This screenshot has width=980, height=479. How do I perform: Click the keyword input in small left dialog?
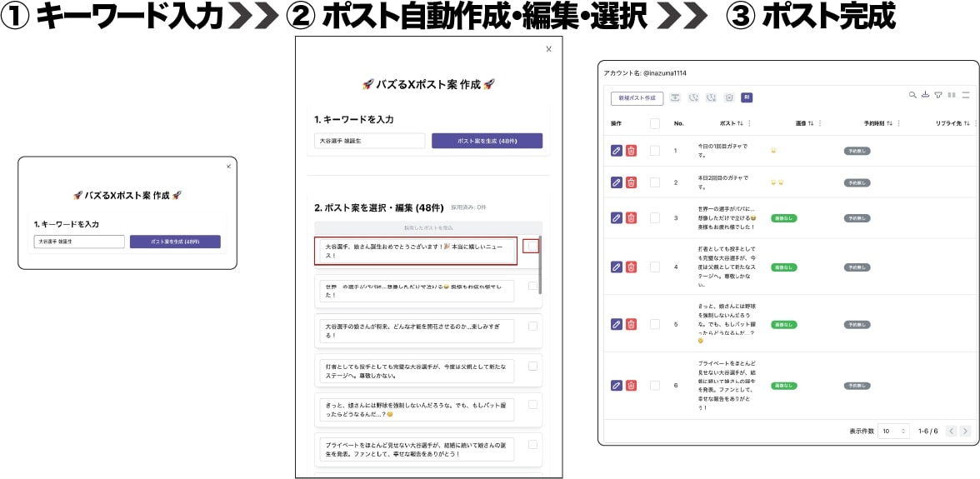[x=79, y=242]
